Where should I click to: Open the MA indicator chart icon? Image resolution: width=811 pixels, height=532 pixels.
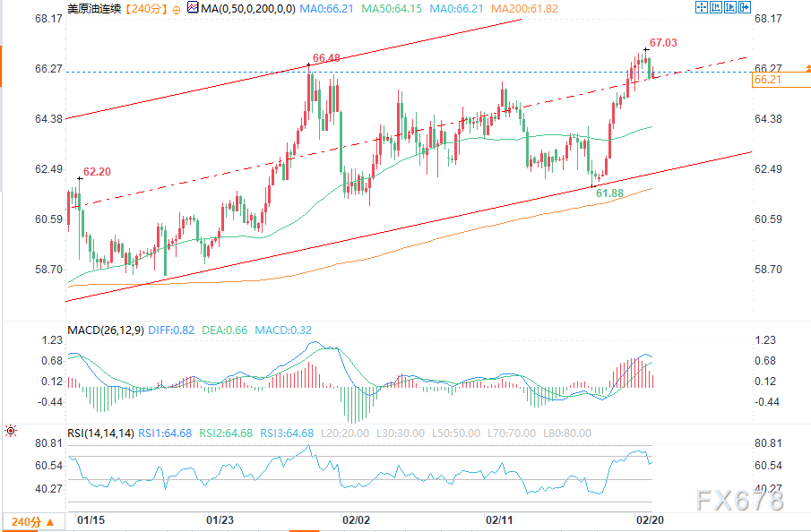click(194, 9)
